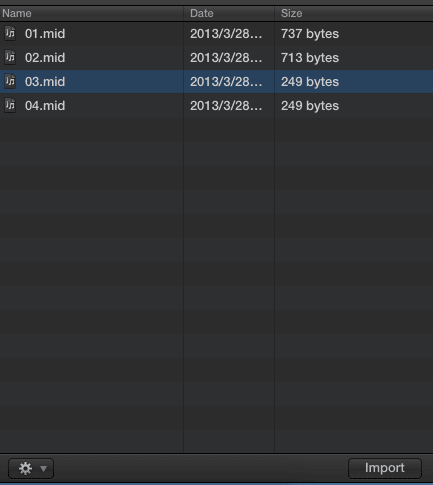The image size is (433, 485).
Task: Click the MIDI file icon for 03.mid
Action: pos(10,81)
